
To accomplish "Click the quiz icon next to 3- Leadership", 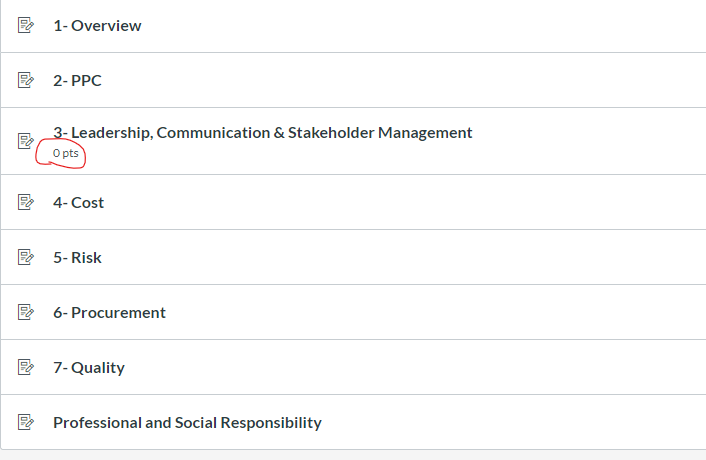I will pyautogui.click(x=26, y=141).
